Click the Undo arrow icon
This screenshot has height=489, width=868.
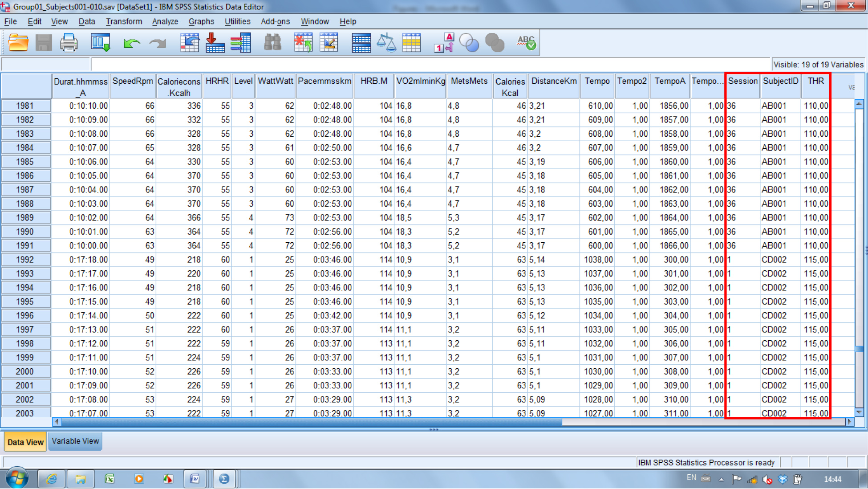pos(132,43)
